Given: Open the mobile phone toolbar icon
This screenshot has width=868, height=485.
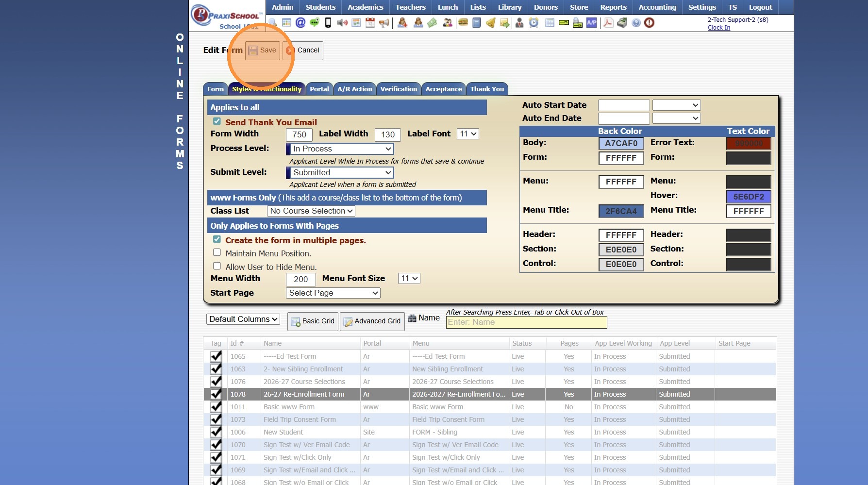Looking at the screenshot, I should click(328, 22).
